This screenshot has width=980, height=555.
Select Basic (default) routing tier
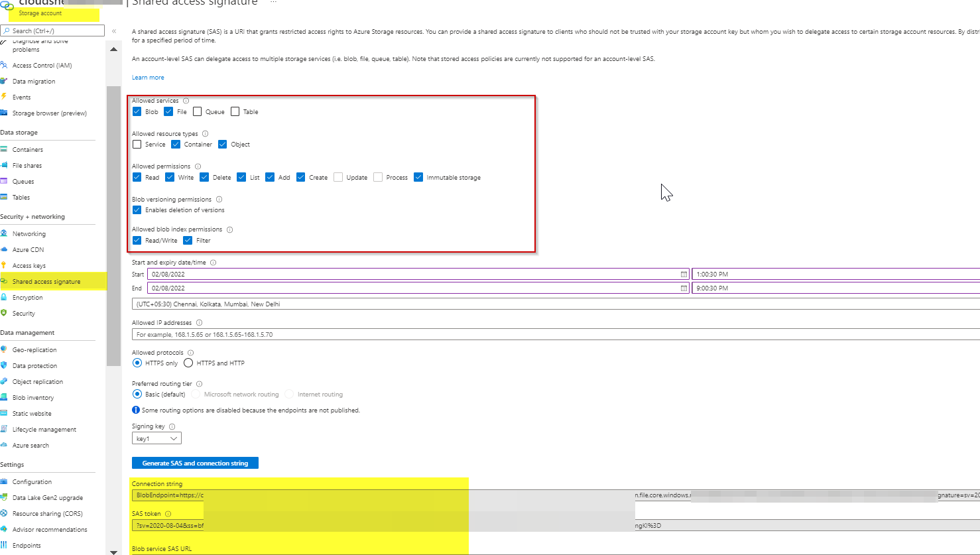[x=137, y=394]
